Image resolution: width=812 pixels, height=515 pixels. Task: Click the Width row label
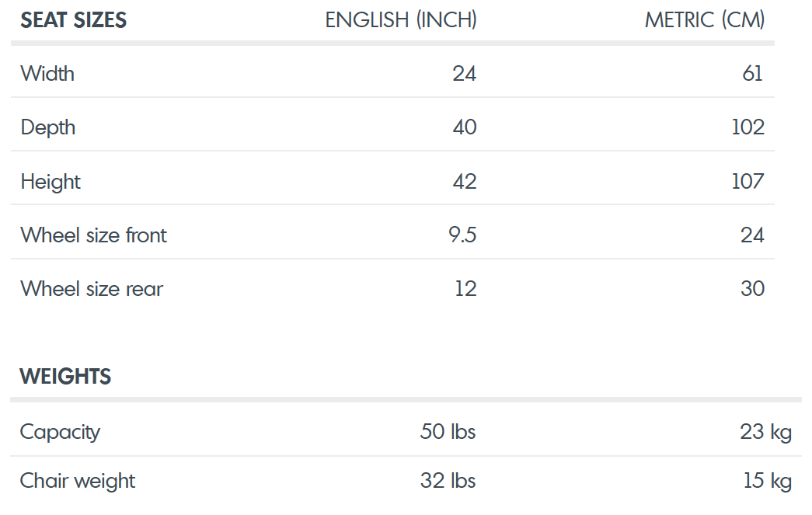click(x=47, y=74)
